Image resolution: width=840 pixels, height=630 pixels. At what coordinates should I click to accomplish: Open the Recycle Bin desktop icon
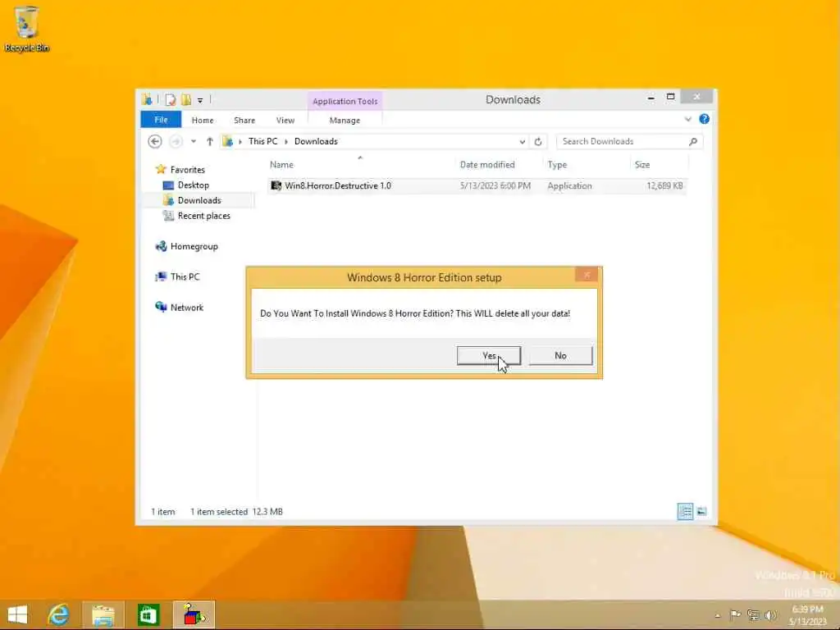tap(26, 29)
